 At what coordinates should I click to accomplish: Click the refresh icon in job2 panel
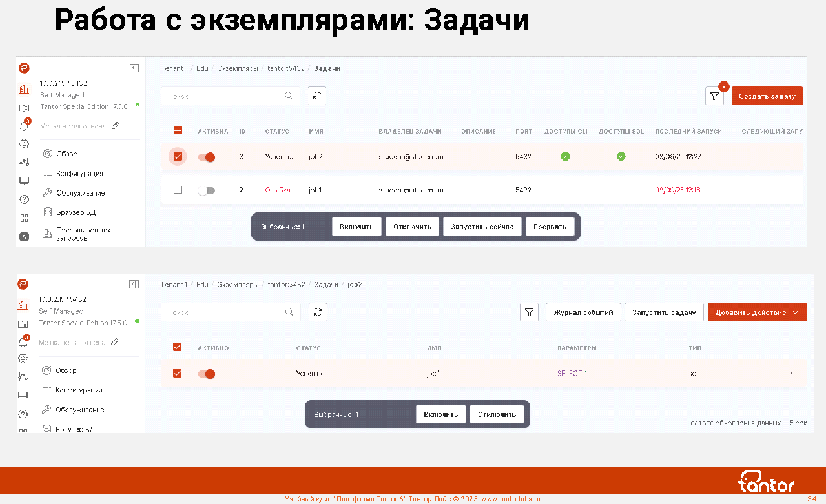318,312
